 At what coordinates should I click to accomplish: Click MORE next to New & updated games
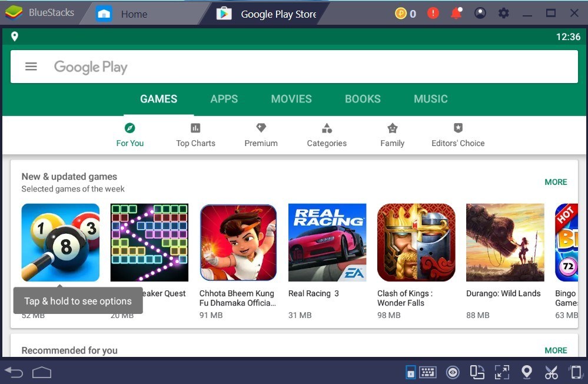click(x=556, y=182)
